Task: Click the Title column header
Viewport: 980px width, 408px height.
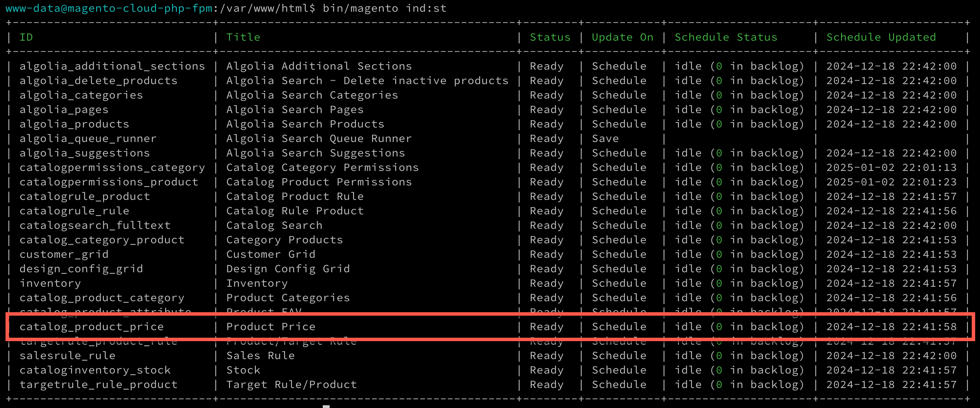Action: [243, 37]
